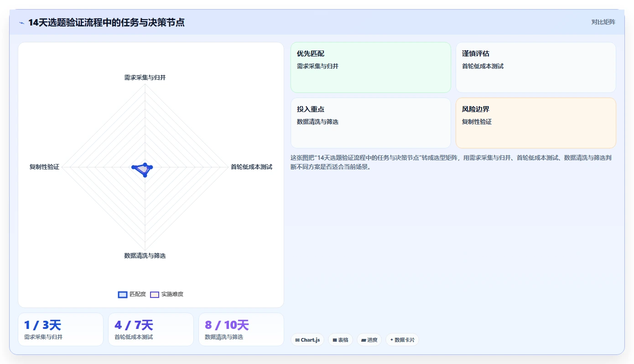The width and height of the screenshot is (634, 364).
Task: Click the title 14天选题验证流程中的任务与决策节点
Action: (x=106, y=22)
